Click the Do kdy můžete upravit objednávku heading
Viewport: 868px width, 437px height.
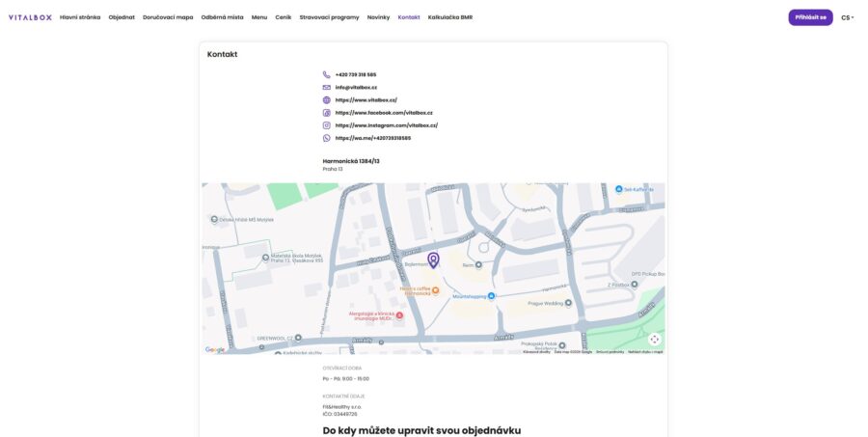point(421,431)
